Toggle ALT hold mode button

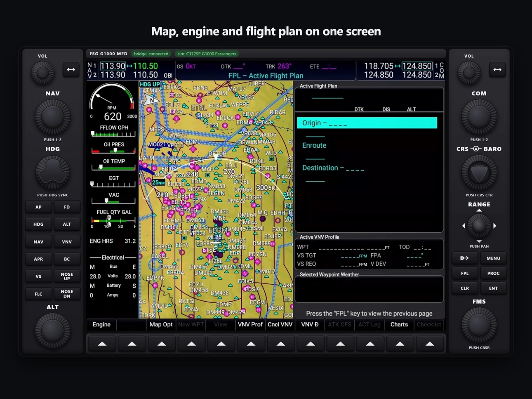(x=67, y=224)
